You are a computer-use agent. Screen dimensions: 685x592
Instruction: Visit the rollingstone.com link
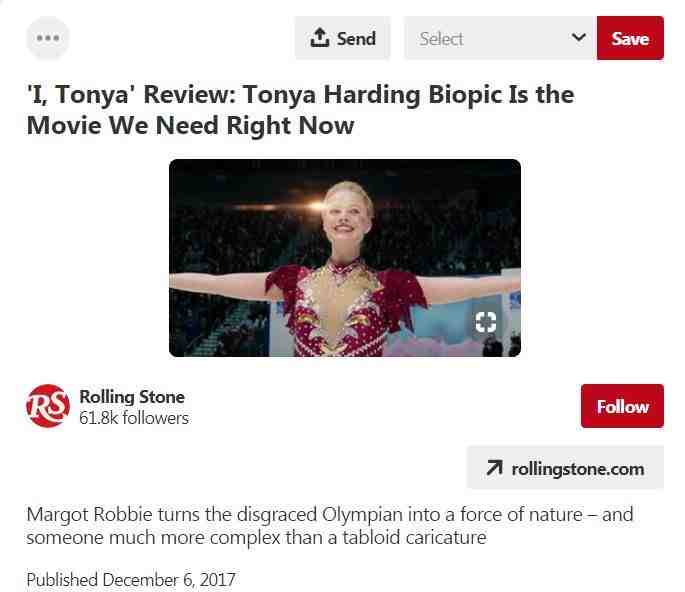point(565,468)
